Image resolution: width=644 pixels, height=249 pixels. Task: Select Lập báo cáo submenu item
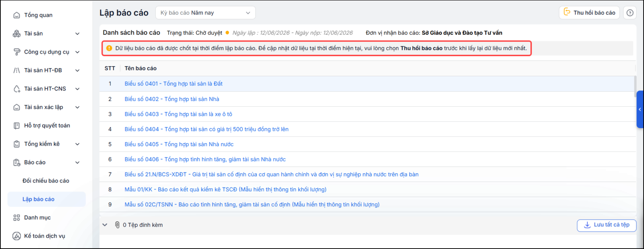(x=46, y=199)
